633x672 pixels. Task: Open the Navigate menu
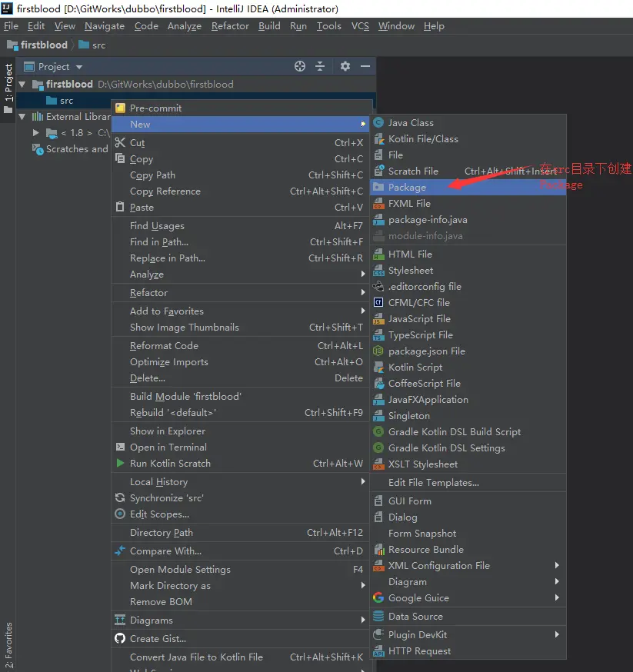[105, 26]
